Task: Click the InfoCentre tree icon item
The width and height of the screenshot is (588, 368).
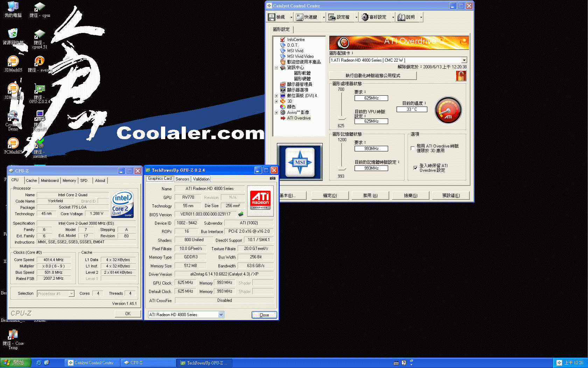Action: (x=293, y=40)
